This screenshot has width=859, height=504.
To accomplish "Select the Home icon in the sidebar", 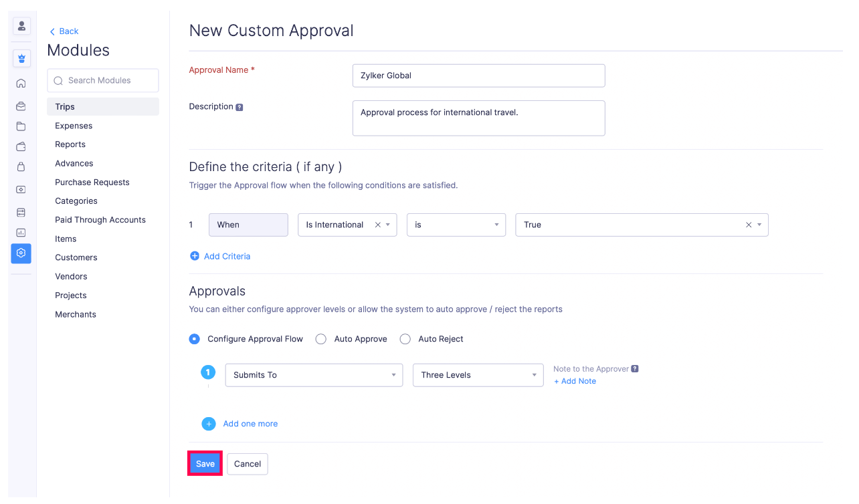I will point(21,83).
